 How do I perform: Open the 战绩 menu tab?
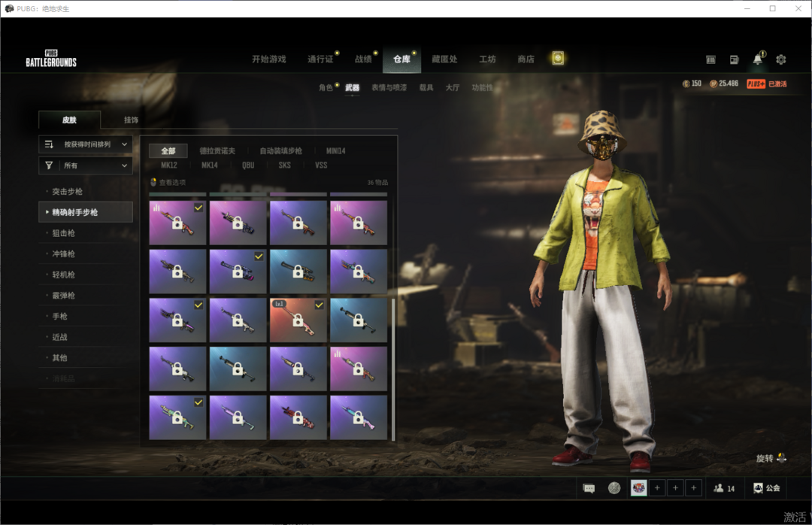(363, 59)
